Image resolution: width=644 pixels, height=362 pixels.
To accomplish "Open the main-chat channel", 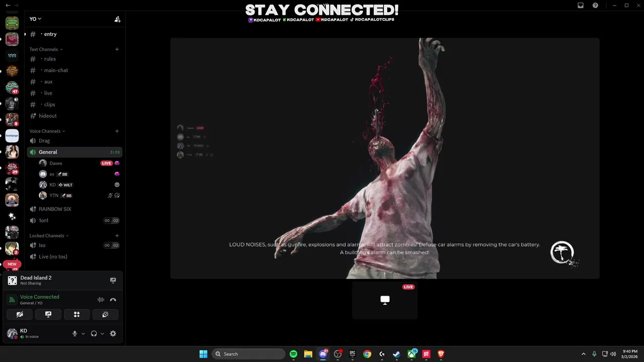I will [x=74, y=70].
